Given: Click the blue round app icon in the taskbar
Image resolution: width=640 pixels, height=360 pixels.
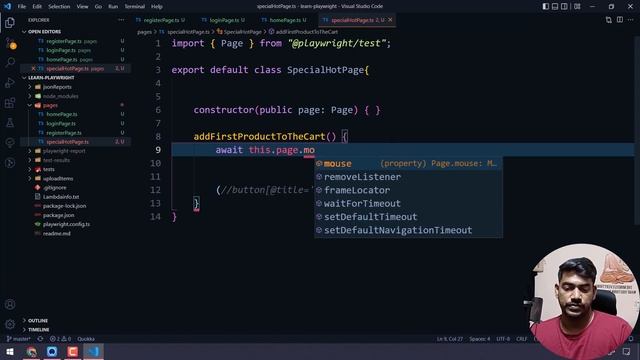Looking at the screenshot, I should click(x=52, y=351).
